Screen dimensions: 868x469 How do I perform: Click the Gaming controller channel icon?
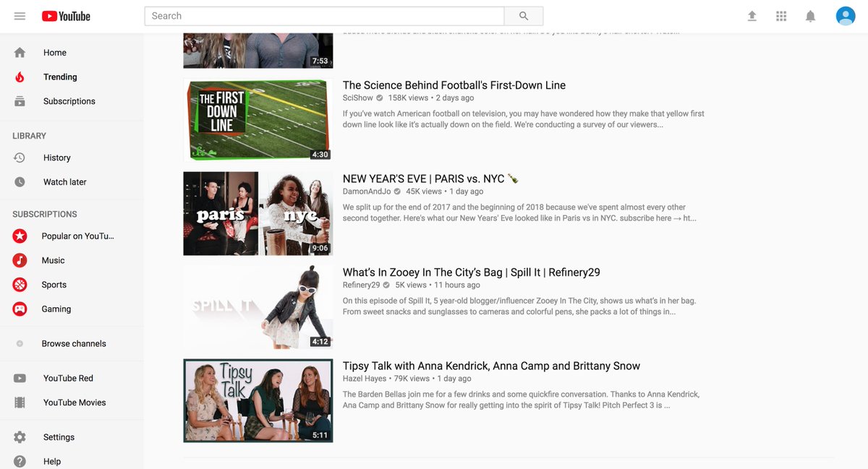click(20, 309)
